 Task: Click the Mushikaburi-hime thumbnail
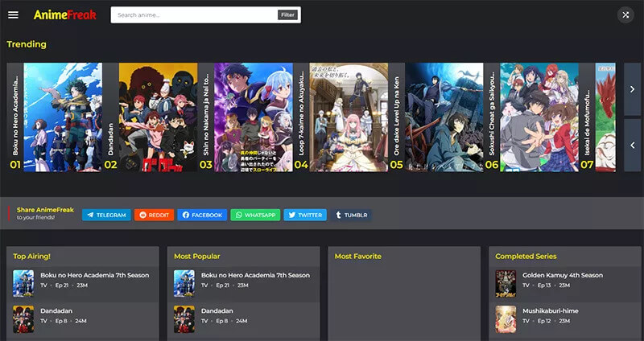point(506,318)
